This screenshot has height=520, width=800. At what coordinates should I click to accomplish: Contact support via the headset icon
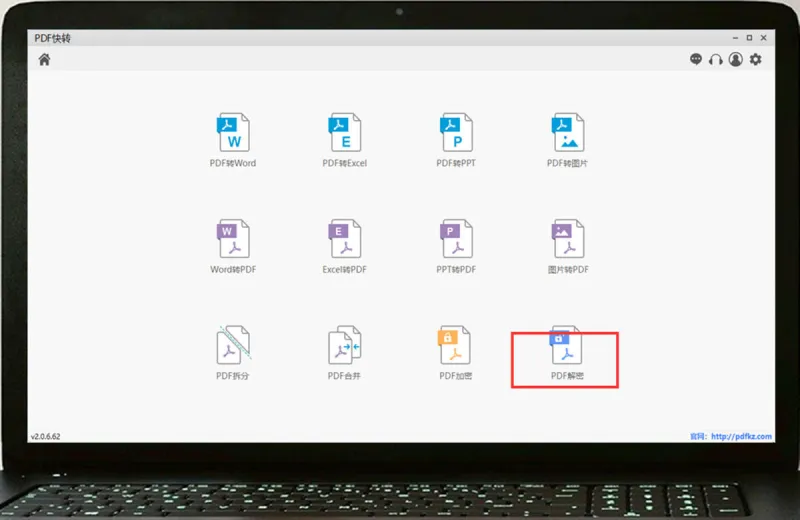(x=716, y=60)
